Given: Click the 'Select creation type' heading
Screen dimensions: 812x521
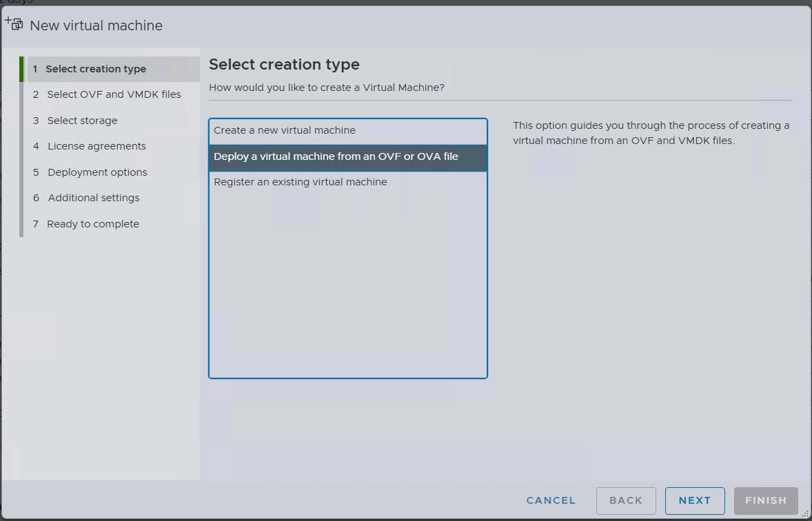Looking at the screenshot, I should pyautogui.click(x=284, y=65).
